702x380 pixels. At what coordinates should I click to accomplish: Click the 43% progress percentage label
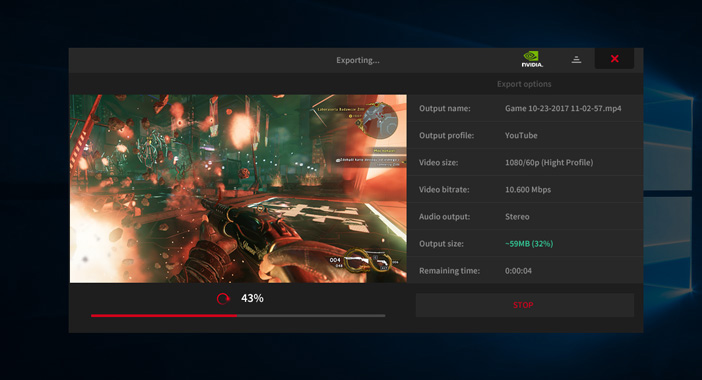pyautogui.click(x=252, y=298)
